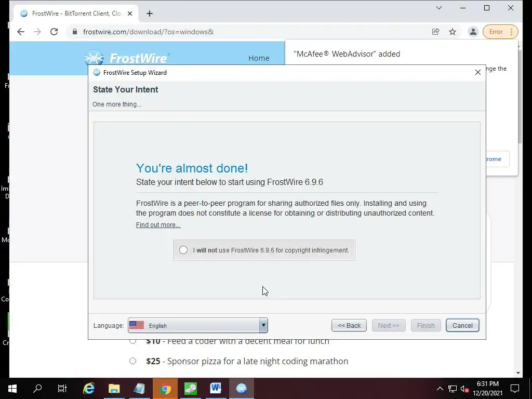The image size is (532, 399).
Task: Click the browser page vertical scrollbar
Action: (x=520, y=97)
